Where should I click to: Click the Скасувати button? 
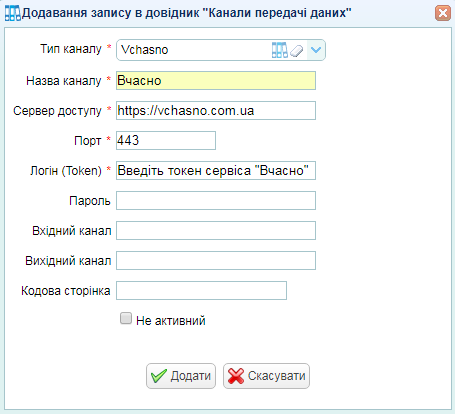click(266, 376)
